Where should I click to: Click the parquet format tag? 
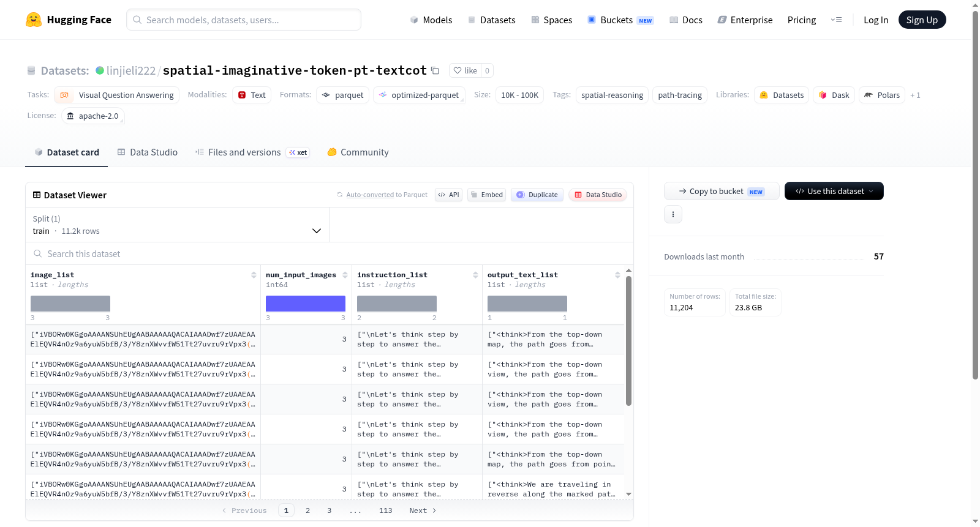343,95
